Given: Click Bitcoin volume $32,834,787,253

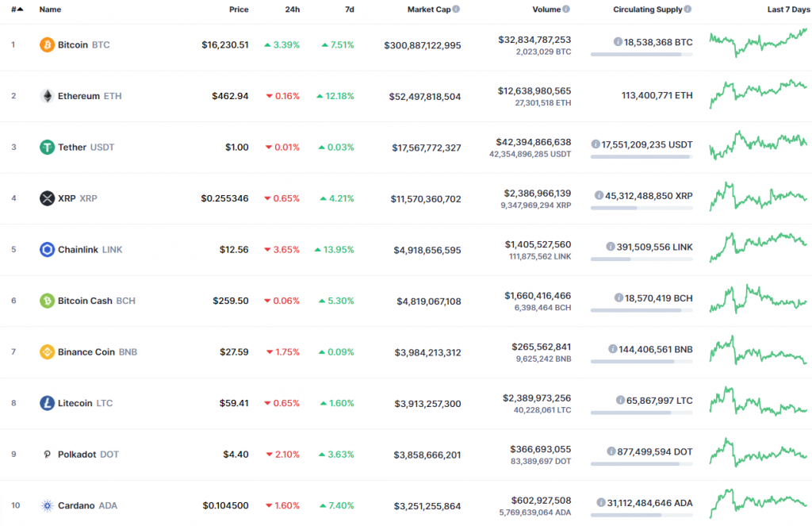Looking at the screenshot, I should coord(534,40).
